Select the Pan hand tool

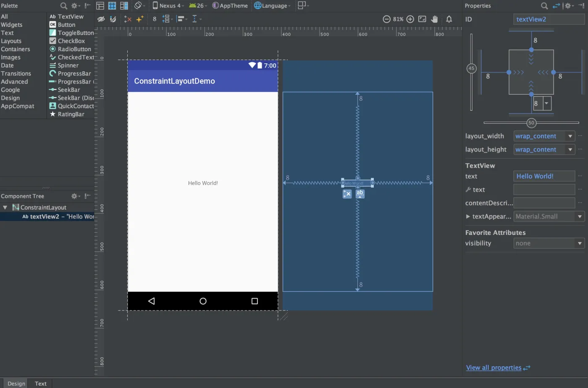coord(435,19)
